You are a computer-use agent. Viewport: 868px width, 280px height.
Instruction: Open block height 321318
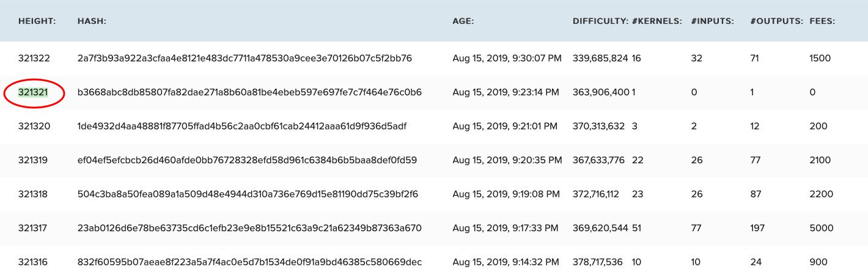pos(34,194)
